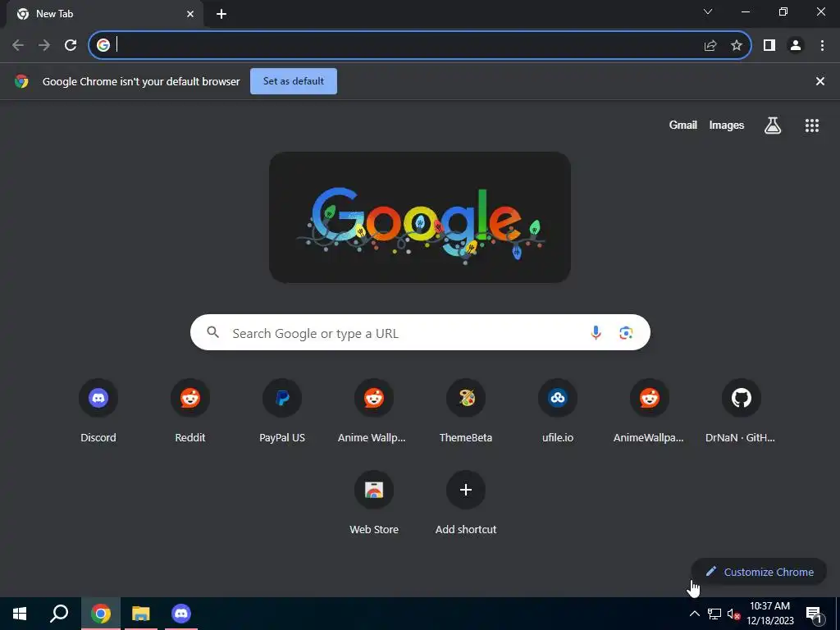
Task: Click the Forward navigation arrow
Action: (44, 46)
